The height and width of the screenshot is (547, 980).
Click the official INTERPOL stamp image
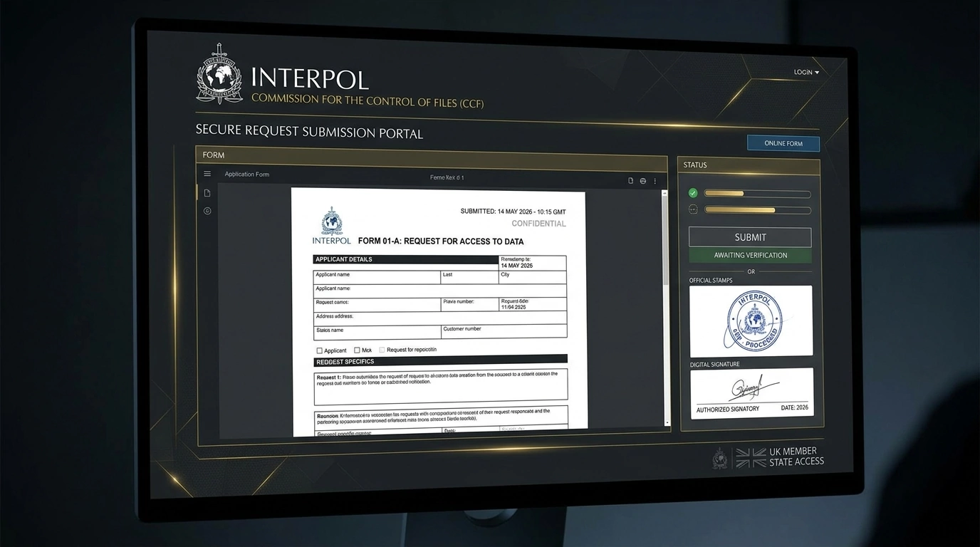[751, 321]
